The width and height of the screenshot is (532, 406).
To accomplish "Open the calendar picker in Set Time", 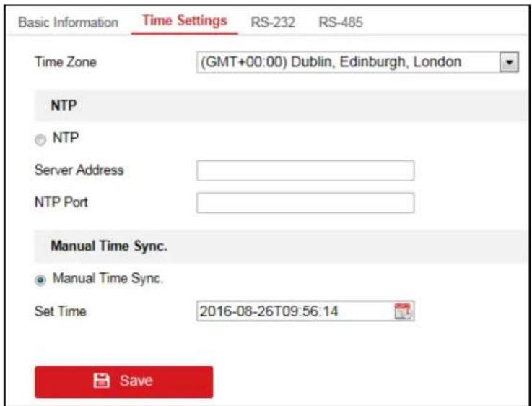I will point(403,311).
